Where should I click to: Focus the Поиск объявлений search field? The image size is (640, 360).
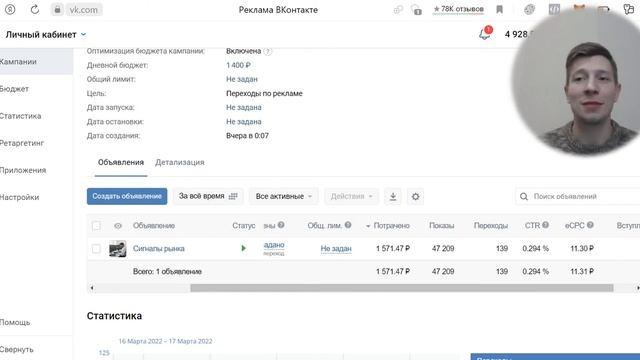[x=578, y=196]
